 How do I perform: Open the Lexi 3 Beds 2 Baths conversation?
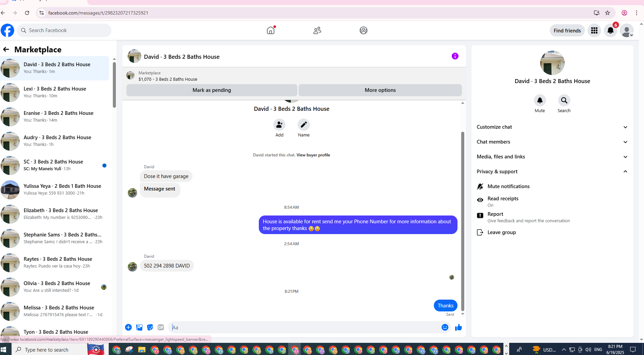55,93
